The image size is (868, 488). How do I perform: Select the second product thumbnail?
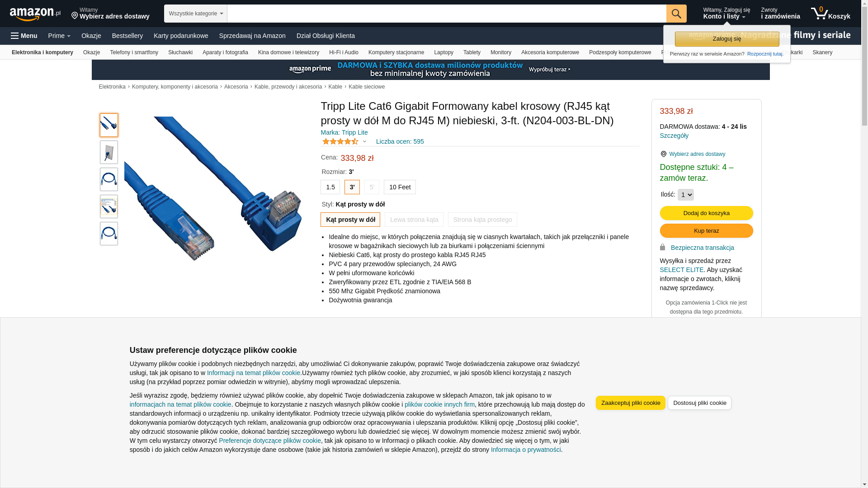109,152
